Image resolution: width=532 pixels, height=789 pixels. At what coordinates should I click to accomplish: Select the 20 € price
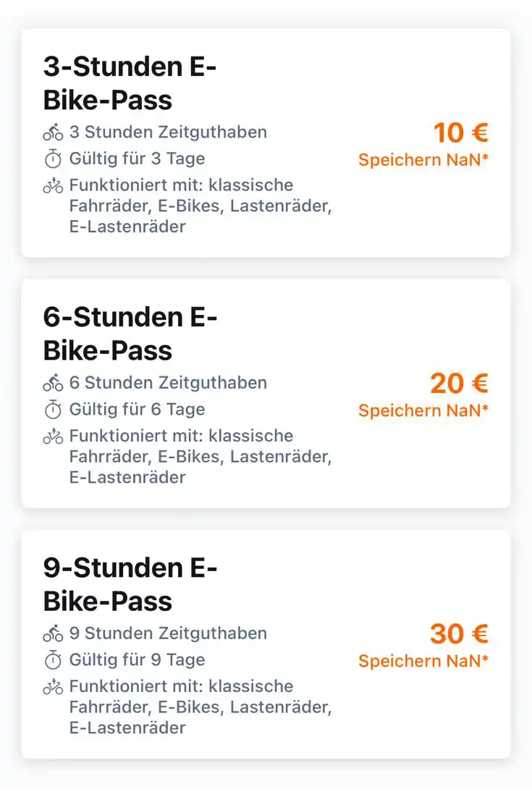click(x=459, y=383)
